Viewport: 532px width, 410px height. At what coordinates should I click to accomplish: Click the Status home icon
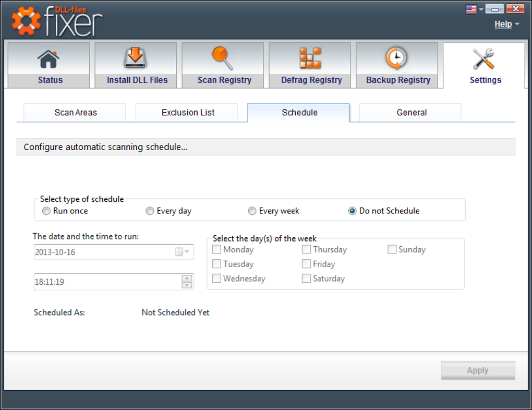49,58
